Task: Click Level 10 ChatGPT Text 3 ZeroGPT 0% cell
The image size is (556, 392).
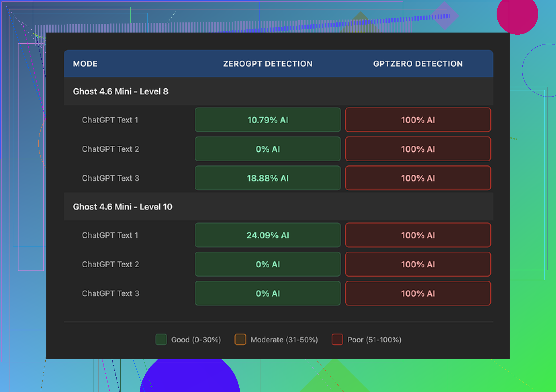Action: pos(268,294)
